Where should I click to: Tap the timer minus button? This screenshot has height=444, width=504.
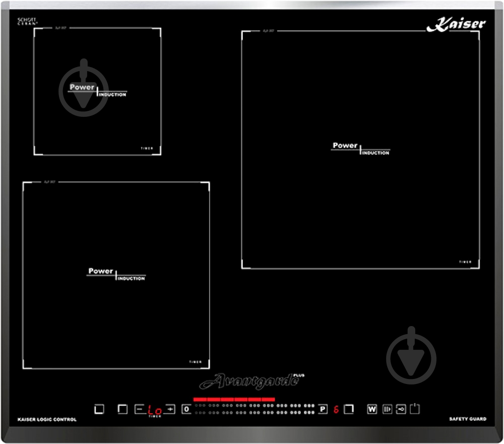[140, 409]
